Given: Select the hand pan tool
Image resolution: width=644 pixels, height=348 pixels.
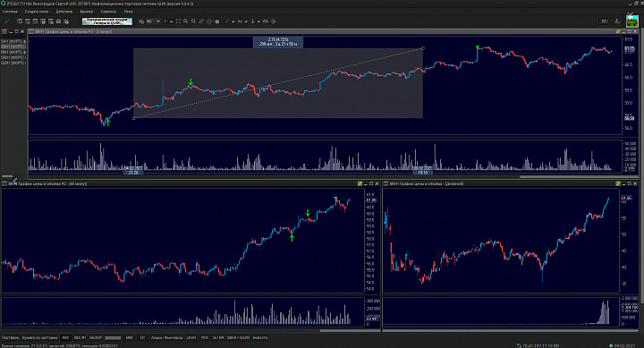Looking at the screenshot, I should click(x=216, y=21).
